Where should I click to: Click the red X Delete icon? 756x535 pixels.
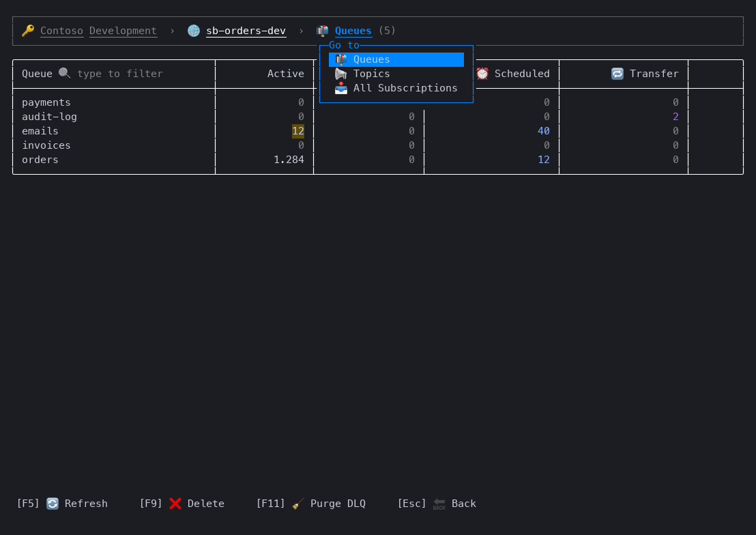coord(175,504)
